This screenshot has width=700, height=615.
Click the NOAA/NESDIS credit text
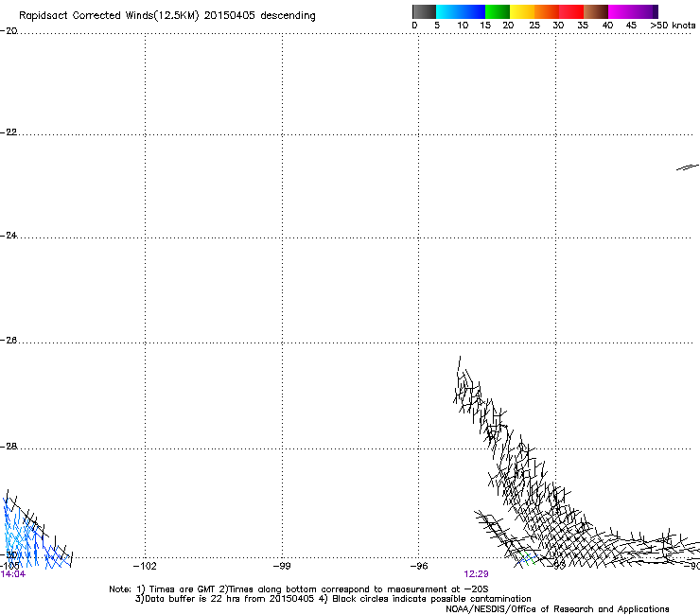557,609
